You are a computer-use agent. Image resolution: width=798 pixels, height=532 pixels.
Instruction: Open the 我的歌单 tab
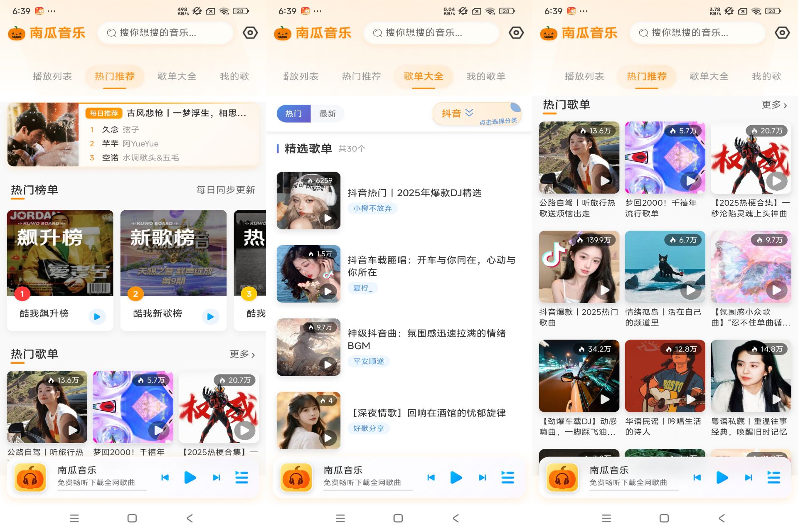[485, 76]
